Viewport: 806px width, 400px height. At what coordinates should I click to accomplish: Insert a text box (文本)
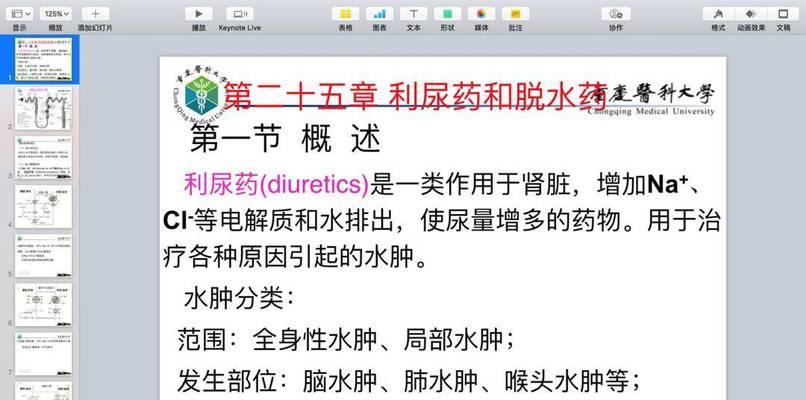tap(413, 14)
